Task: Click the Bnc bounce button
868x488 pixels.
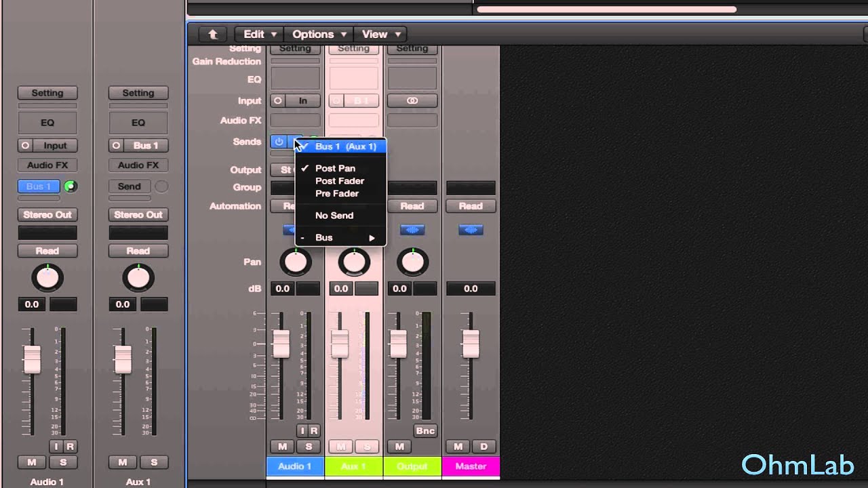Action: click(425, 431)
